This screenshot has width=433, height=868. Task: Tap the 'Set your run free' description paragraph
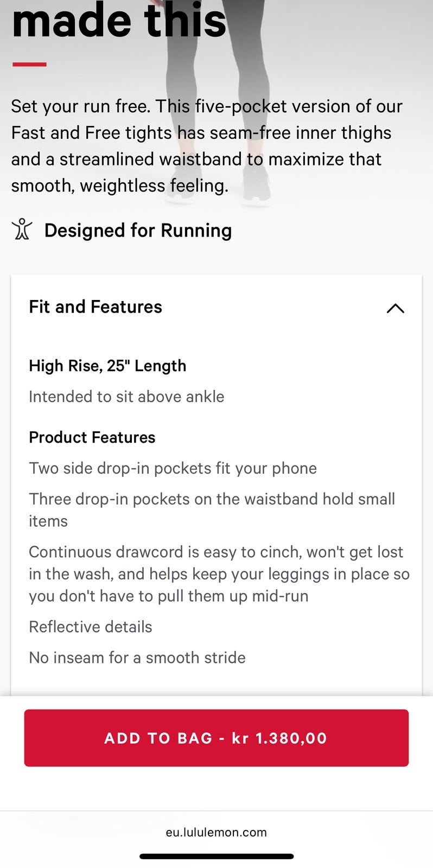(x=206, y=146)
